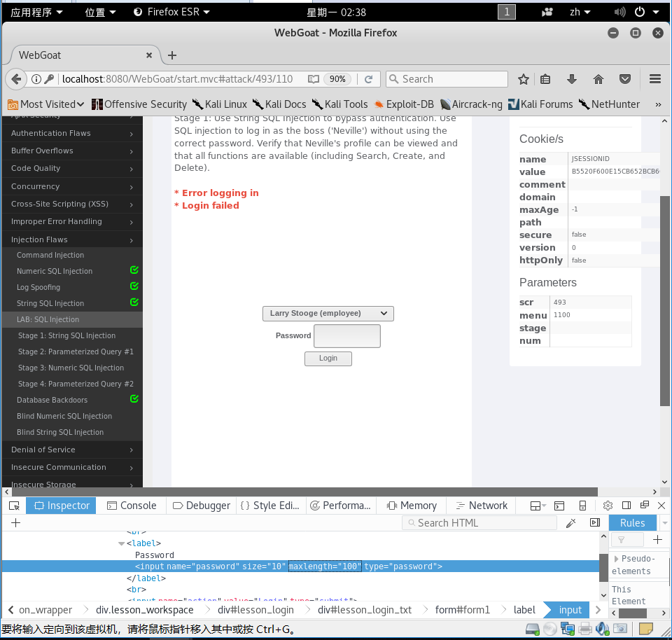Switch to Network devtools tab
Image resolution: width=672 pixels, height=640 pixels.
[482, 506]
